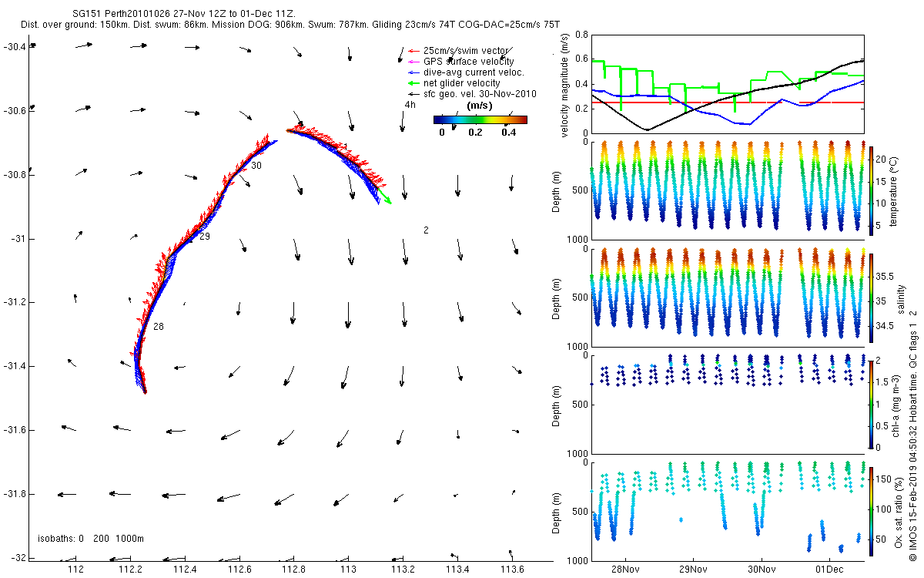
Task: Click the '0.8' tick on velocity magnitude axis
Action: (581, 35)
